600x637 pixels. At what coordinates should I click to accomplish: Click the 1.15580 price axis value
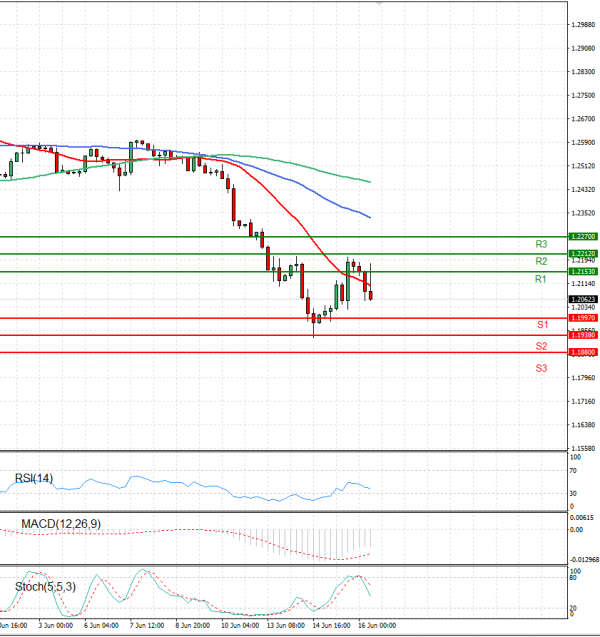click(x=583, y=448)
